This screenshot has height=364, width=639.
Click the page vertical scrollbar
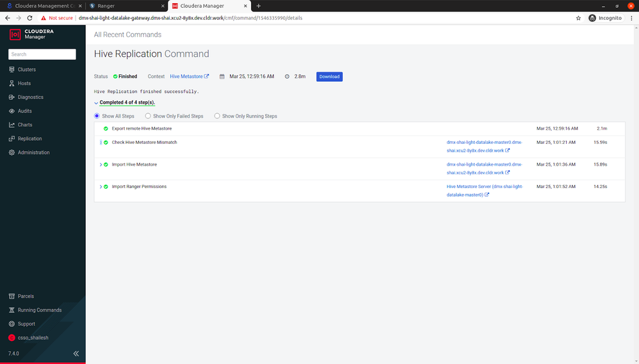(636, 194)
